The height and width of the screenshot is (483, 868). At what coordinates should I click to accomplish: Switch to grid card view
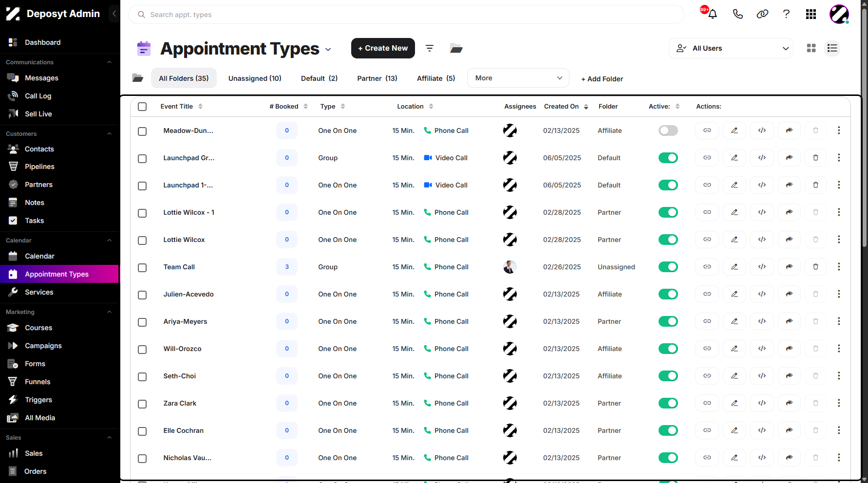(x=811, y=48)
